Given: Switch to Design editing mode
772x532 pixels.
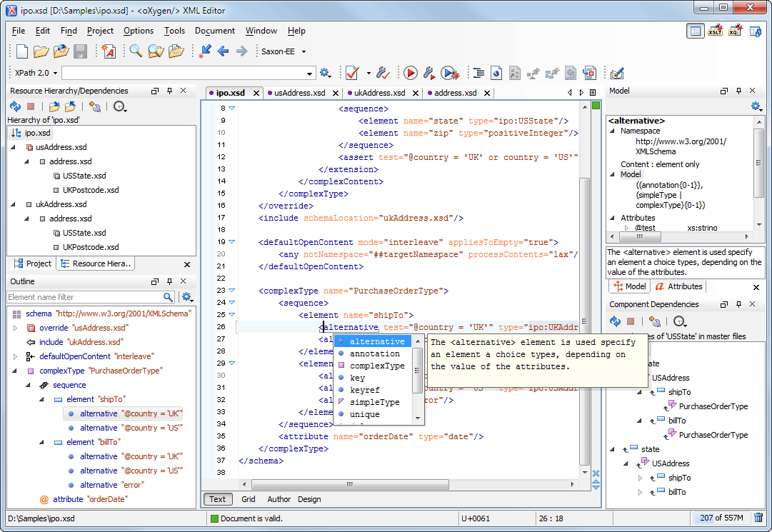Looking at the screenshot, I should [x=309, y=499].
